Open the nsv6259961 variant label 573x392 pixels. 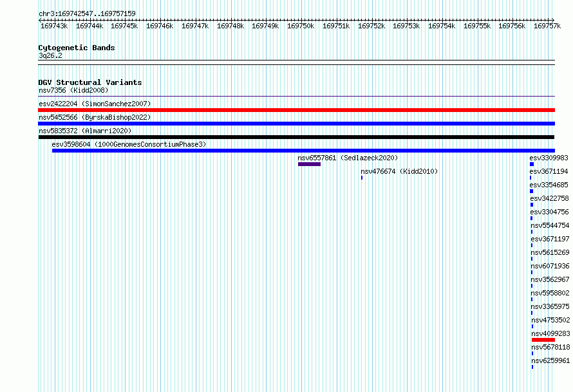[x=550, y=360]
